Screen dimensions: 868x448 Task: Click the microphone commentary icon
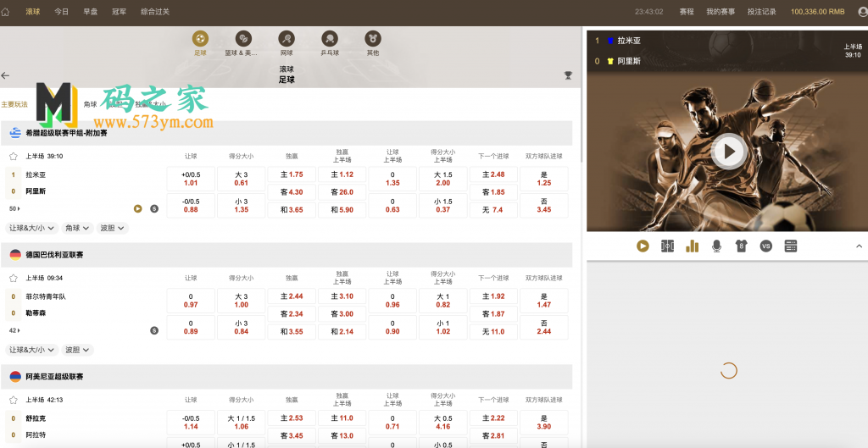(716, 246)
